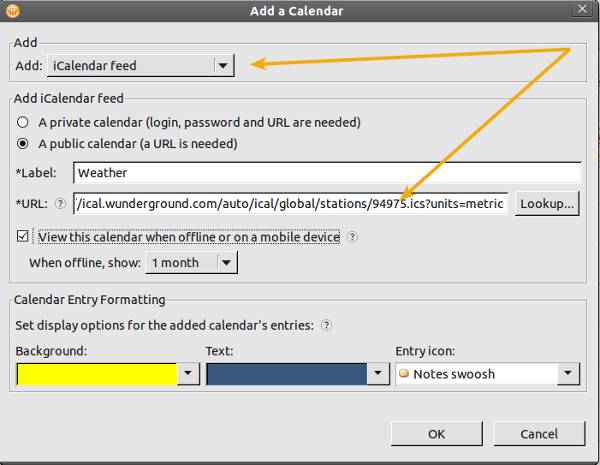The image size is (600, 465).
Task: Open the Text color dropdown arrow
Action: (378, 374)
